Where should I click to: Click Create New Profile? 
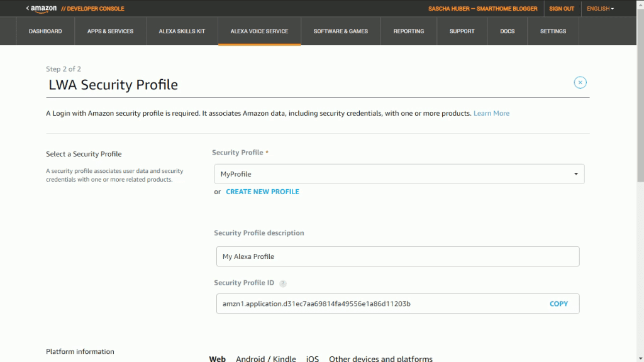pos(262,192)
